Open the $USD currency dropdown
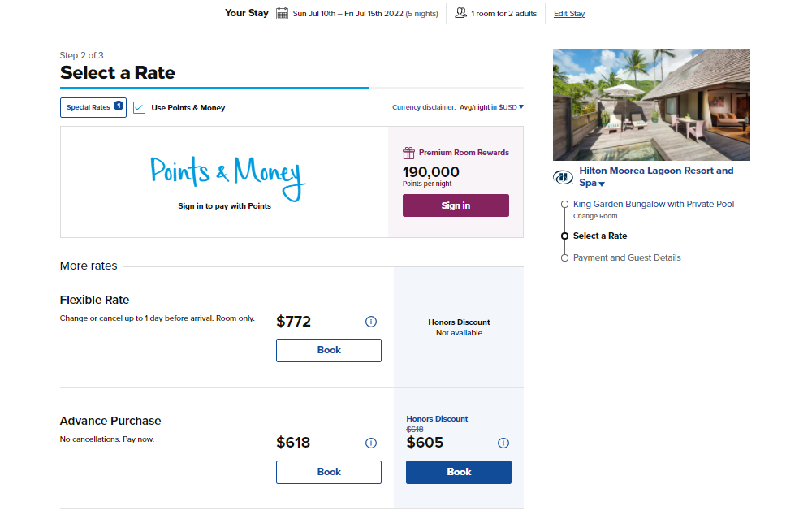 click(x=510, y=106)
